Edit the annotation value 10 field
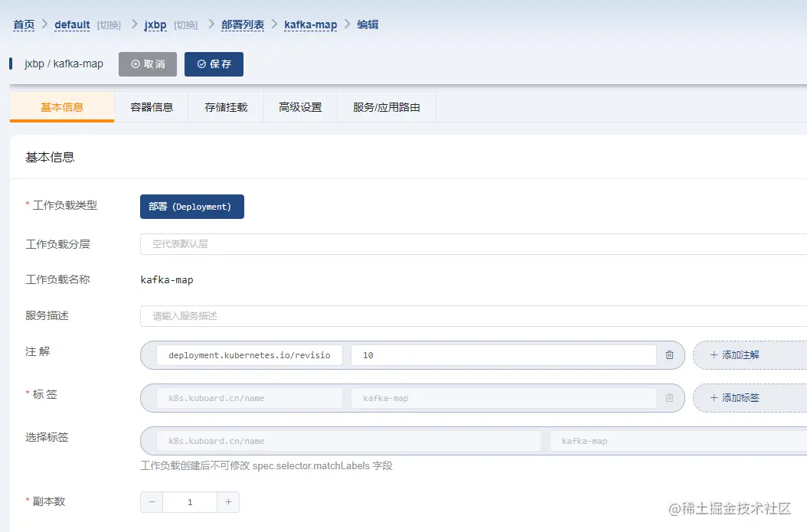This screenshot has height=532, width=807. (503, 355)
